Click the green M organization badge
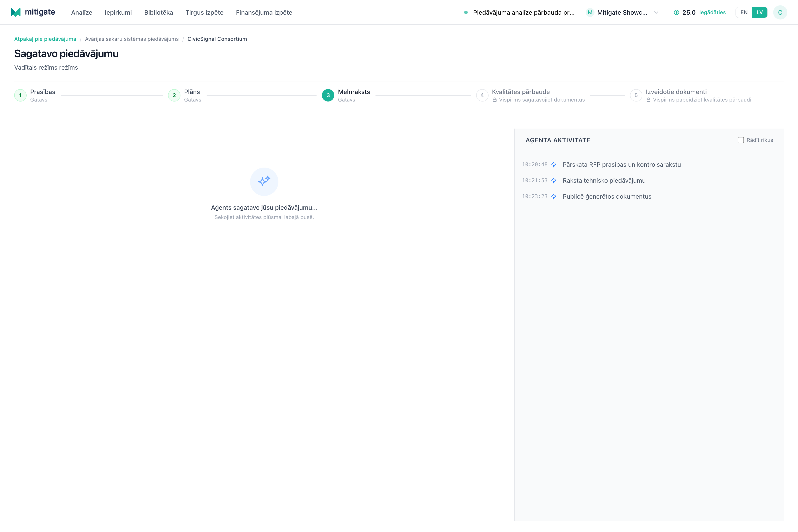The image size is (798, 532). (x=590, y=13)
